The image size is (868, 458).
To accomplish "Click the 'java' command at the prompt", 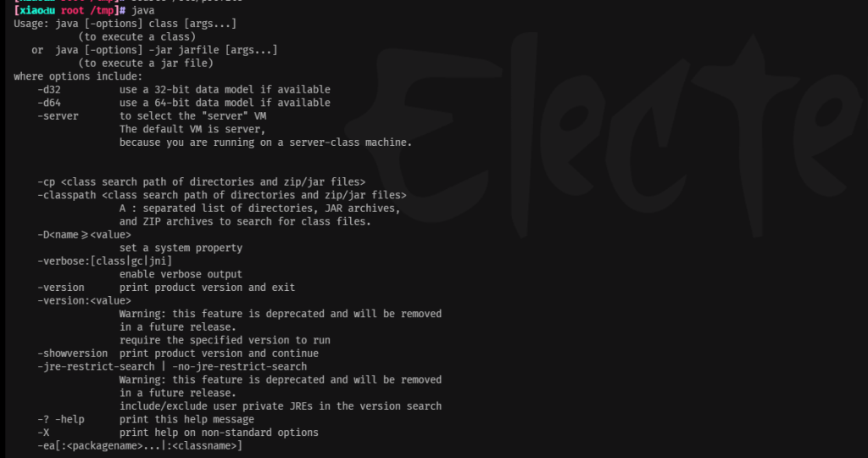I will click(142, 10).
